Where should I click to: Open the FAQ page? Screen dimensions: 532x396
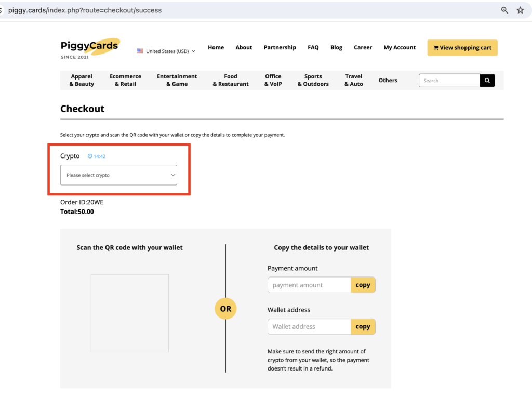pyautogui.click(x=313, y=47)
